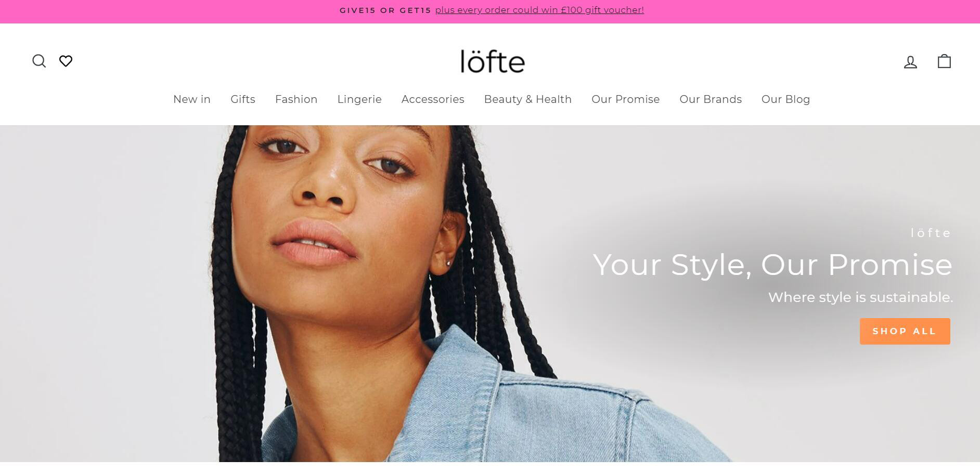980x473 pixels.
Task: Visit the Our Promise page
Action: click(626, 99)
